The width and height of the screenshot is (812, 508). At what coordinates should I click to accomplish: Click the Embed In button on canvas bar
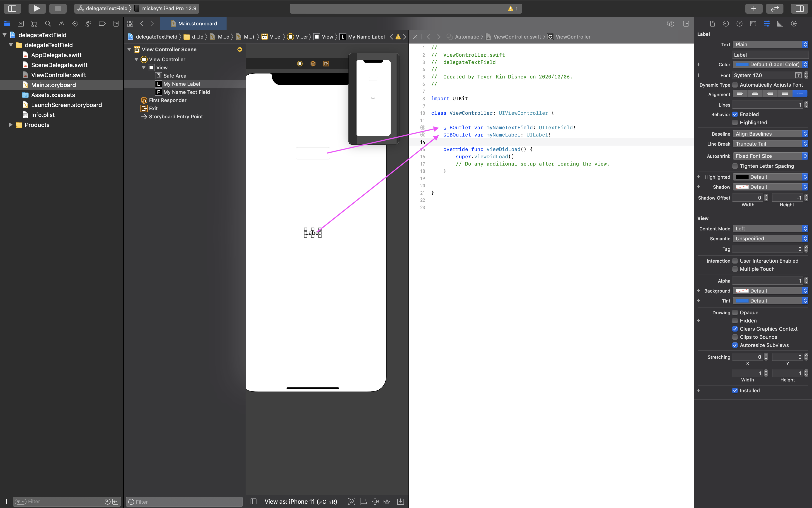pos(401,501)
